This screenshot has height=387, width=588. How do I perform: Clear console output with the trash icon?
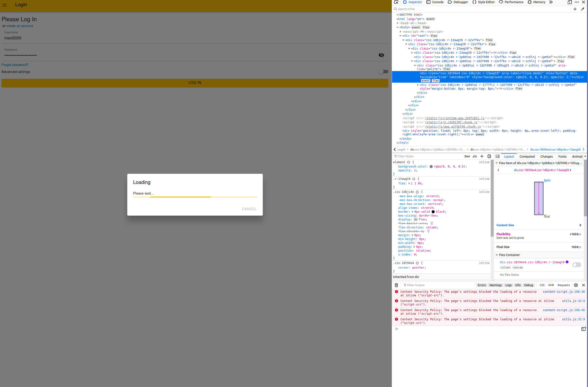(x=396, y=285)
